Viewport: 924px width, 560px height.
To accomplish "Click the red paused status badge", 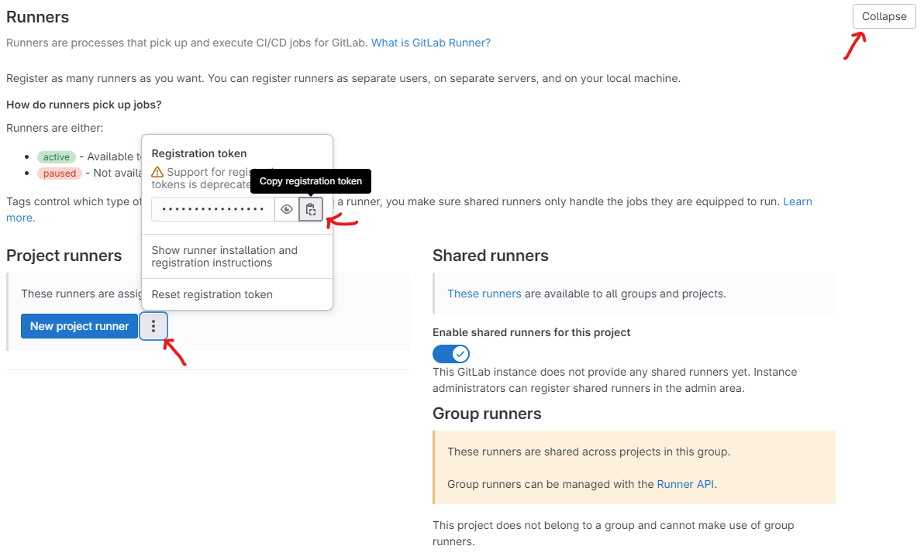I will point(60,173).
